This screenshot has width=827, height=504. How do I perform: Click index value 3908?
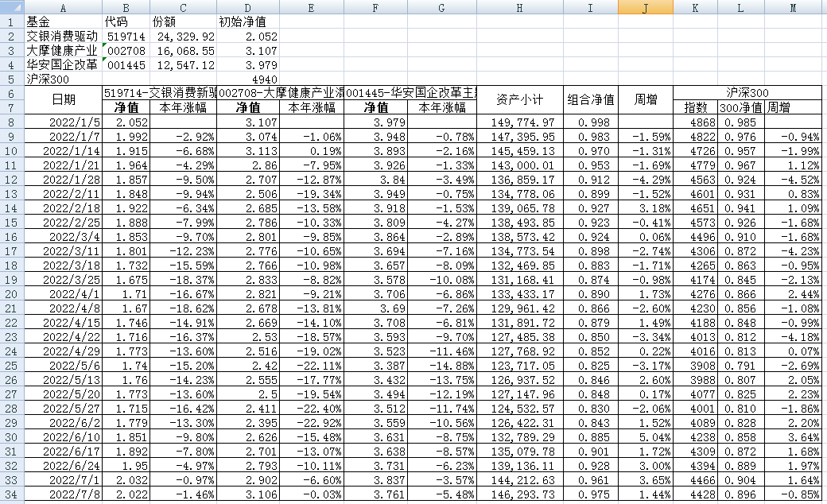[695, 366]
